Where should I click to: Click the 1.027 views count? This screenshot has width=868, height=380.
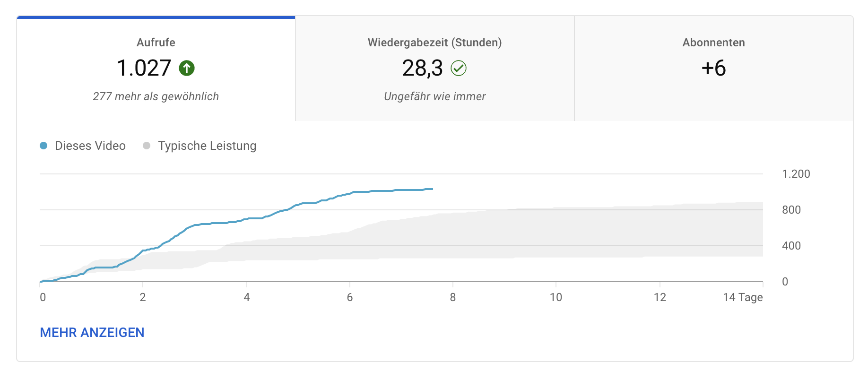[144, 68]
